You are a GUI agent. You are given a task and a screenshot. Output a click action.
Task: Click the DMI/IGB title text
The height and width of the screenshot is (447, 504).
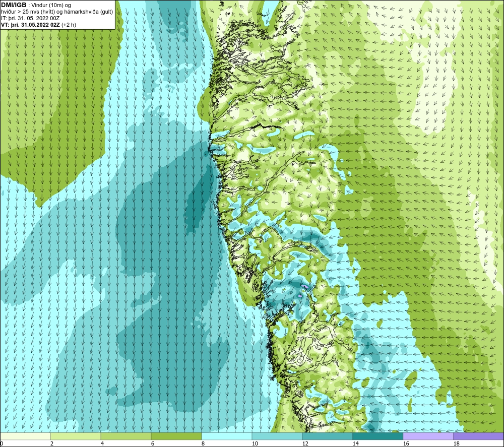[x=14, y=5]
